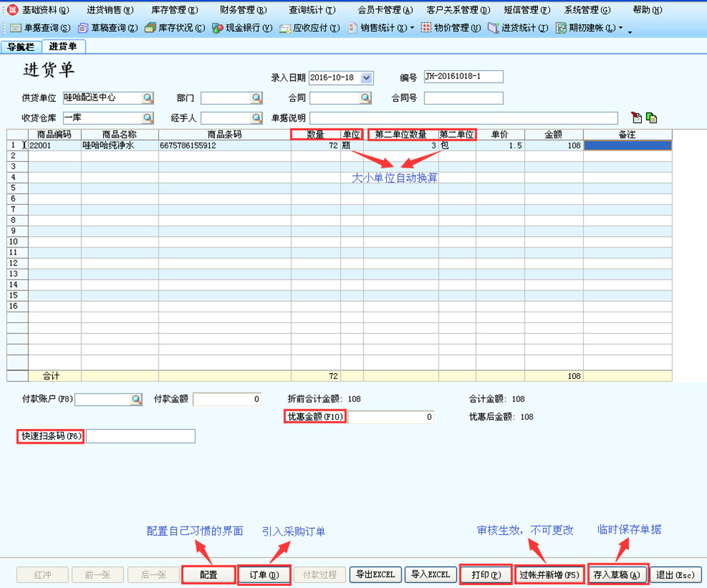This screenshot has width=707, height=588.
Task: Click the search icon in 供货单位 field
Action: pos(148,98)
